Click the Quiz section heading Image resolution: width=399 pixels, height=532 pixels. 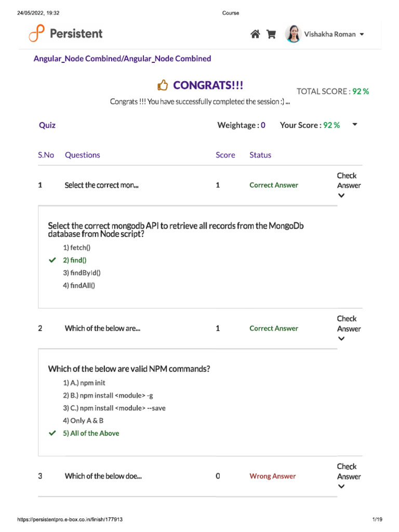47,125
